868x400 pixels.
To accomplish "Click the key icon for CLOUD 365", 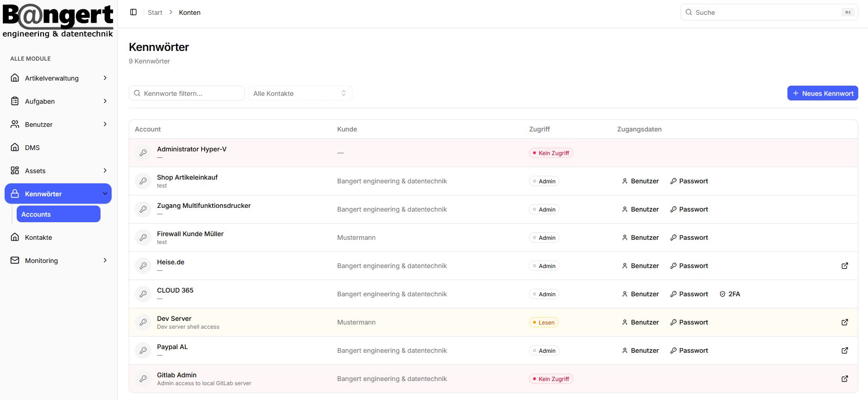I will [x=143, y=294].
